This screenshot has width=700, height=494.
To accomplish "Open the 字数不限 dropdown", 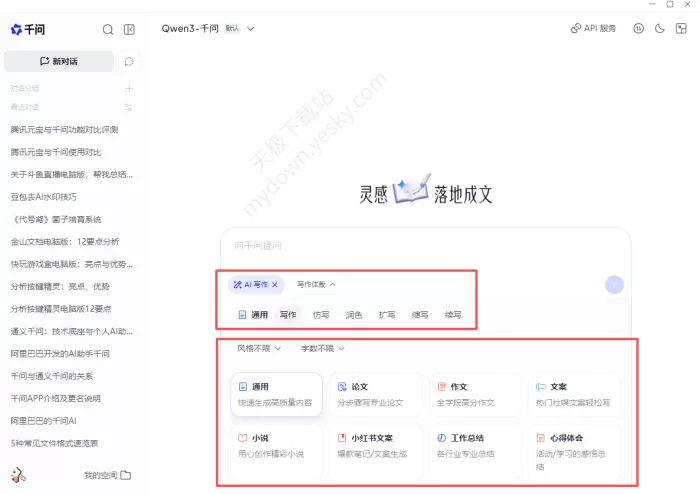I will 323,349.
